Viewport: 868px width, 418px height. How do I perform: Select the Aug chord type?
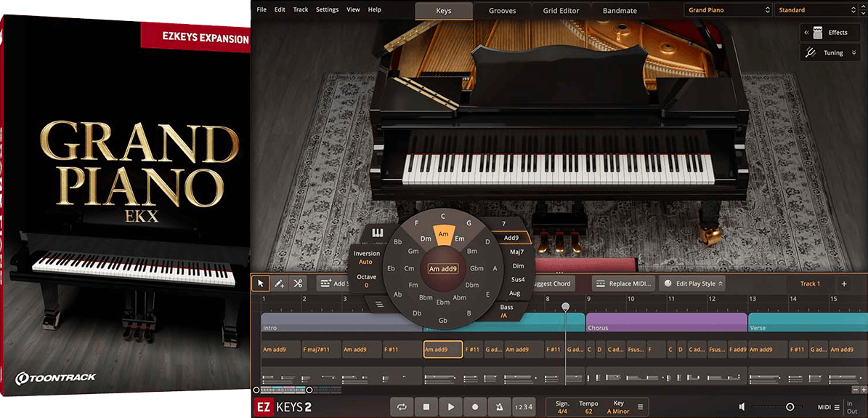point(514,293)
